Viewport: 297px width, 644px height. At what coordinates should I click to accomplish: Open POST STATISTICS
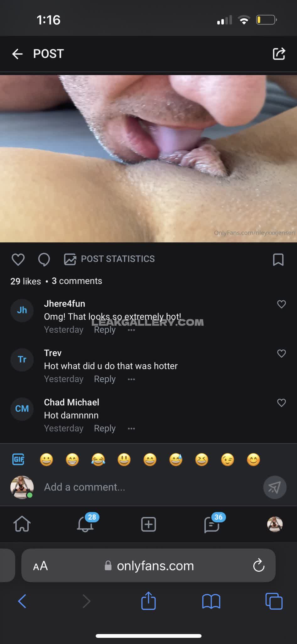[x=109, y=259]
